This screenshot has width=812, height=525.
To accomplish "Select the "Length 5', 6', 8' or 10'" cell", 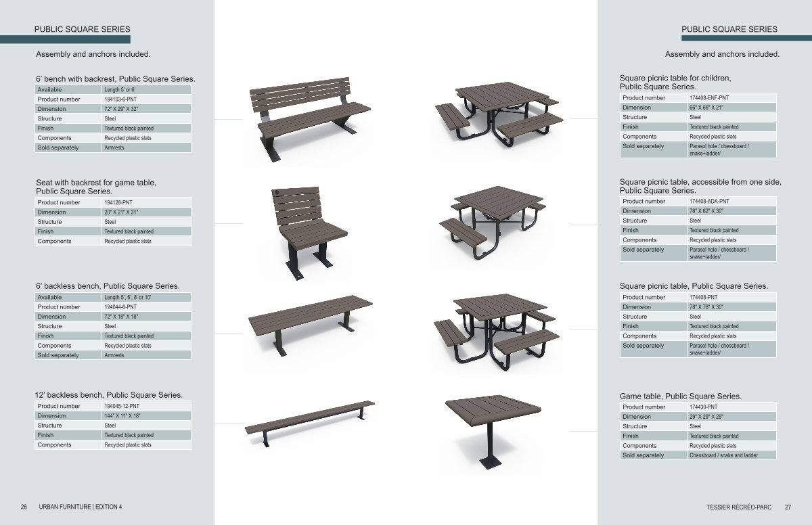I will point(129,298).
